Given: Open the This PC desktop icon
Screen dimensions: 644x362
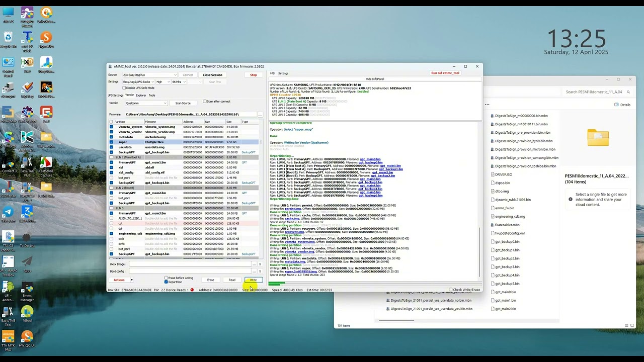Looking at the screenshot, I should (8, 15).
